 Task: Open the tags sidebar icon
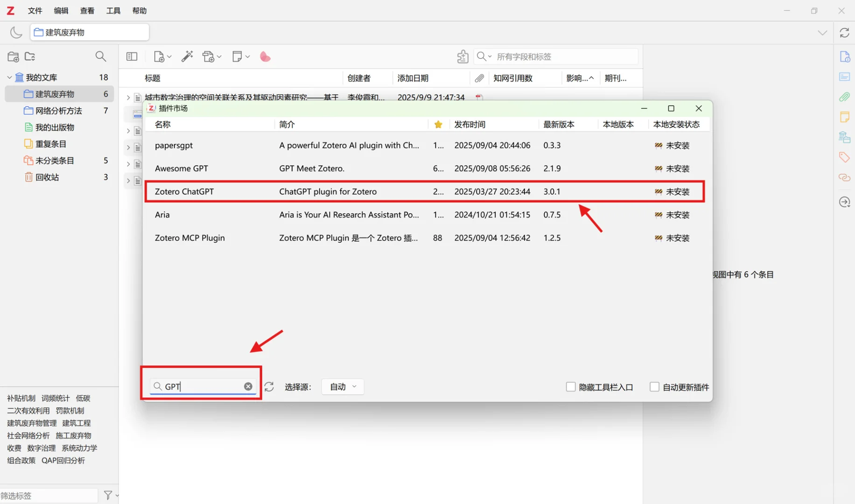(x=844, y=157)
